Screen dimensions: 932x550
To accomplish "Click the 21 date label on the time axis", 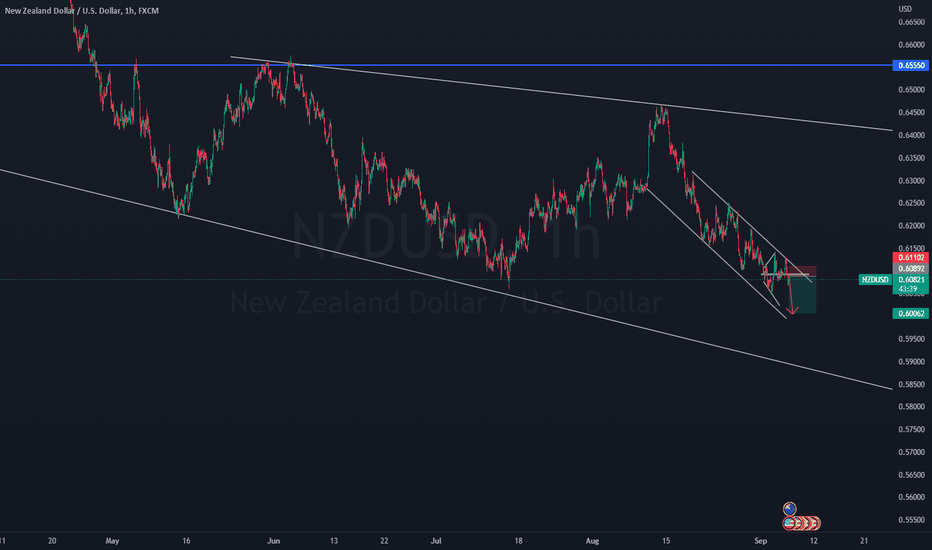I will tap(864, 541).
